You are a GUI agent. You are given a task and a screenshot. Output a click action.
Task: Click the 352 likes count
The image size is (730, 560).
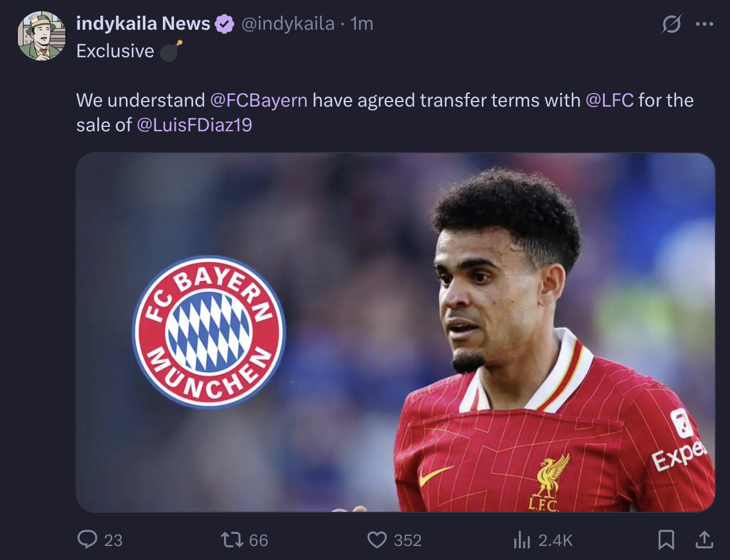coord(408,540)
